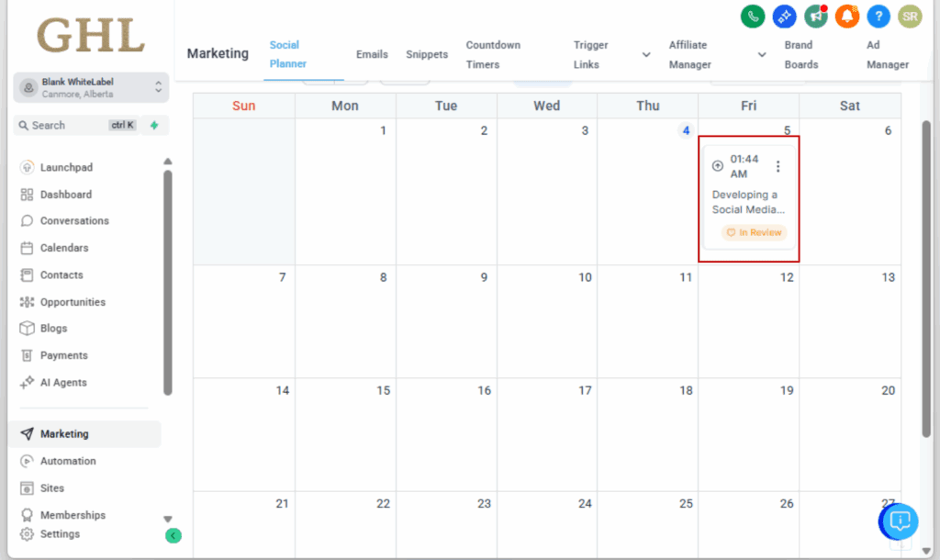940x560 pixels.
Task: Click the Calendars sidebar icon
Action: 27,248
